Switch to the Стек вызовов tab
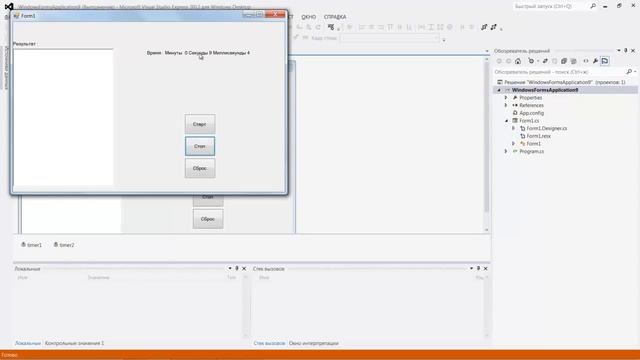The image size is (640, 360). (x=269, y=343)
